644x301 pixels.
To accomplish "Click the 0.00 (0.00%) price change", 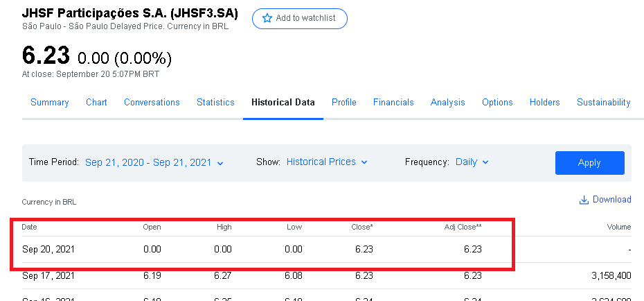I will 125,58.
